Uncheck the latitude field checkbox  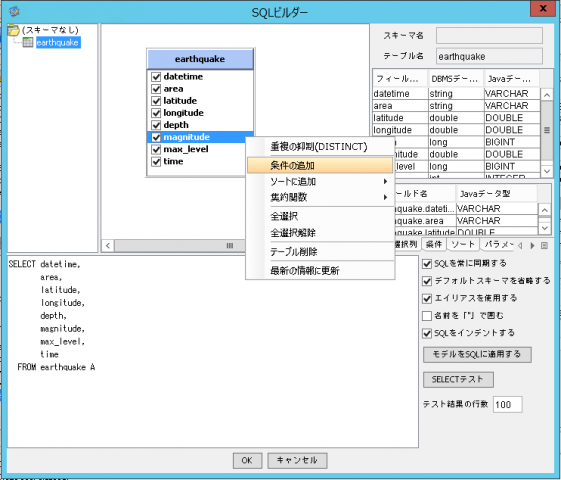click(x=156, y=101)
